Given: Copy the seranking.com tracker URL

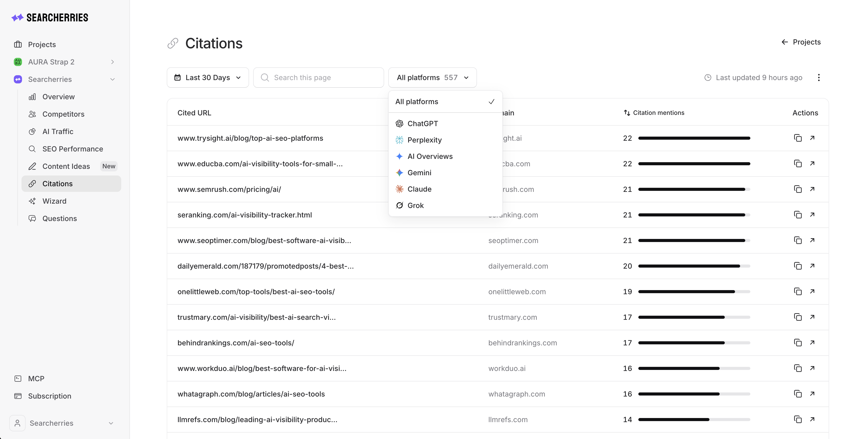Looking at the screenshot, I should tap(798, 215).
